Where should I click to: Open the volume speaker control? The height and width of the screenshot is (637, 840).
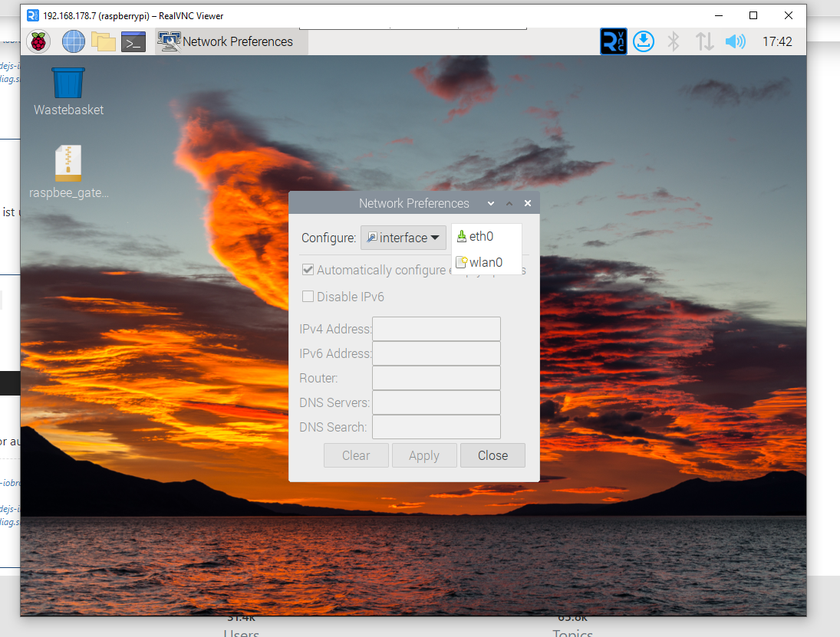point(735,41)
